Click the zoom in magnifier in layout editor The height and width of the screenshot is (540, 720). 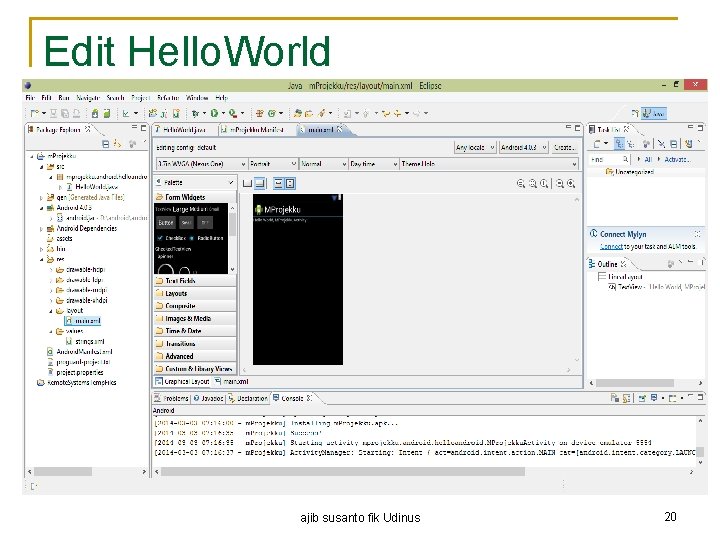(571, 184)
